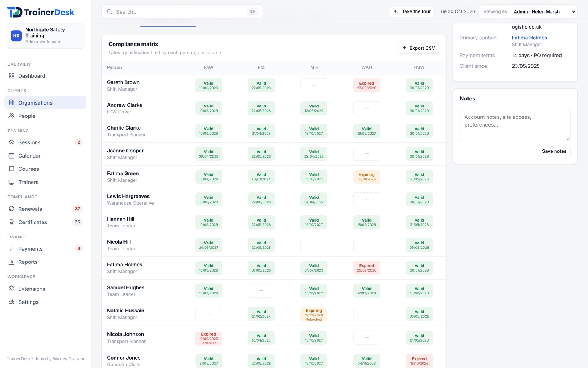Go to People in sidebar
The image size is (588, 368).
pyautogui.click(x=46, y=116)
